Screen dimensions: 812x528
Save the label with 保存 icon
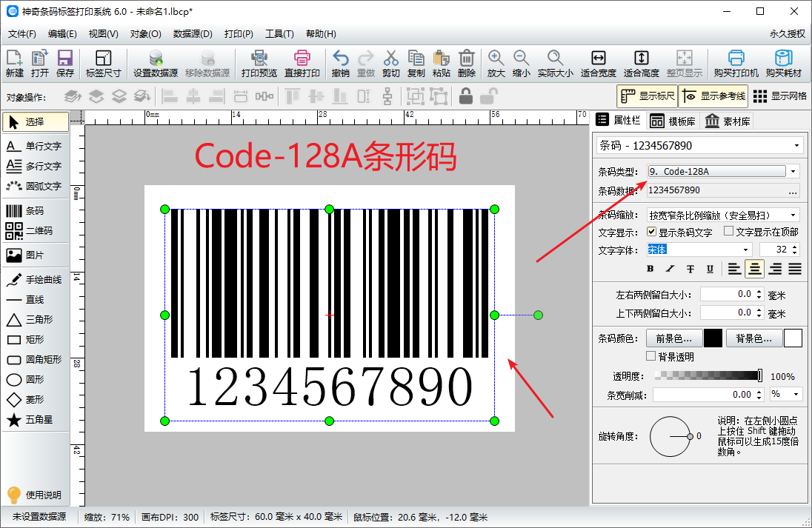[65, 63]
